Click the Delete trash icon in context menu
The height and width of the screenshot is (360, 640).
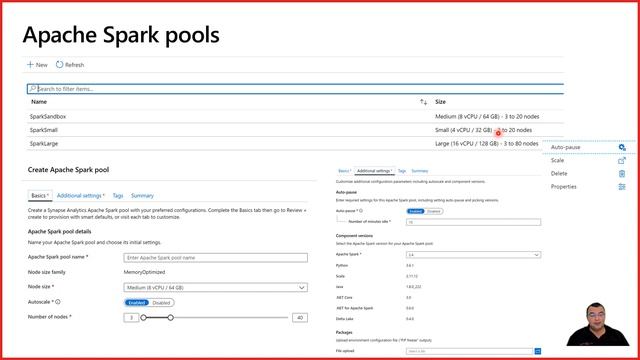pyautogui.click(x=622, y=173)
